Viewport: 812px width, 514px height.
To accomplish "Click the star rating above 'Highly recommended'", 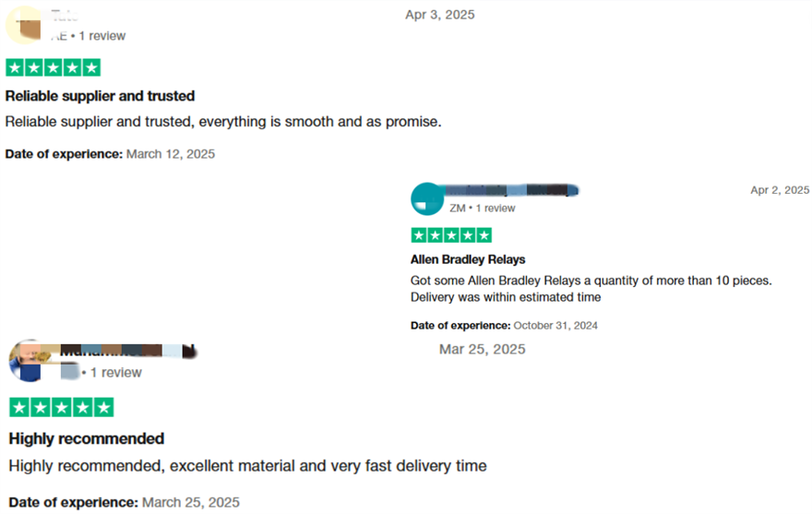I will (61, 407).
